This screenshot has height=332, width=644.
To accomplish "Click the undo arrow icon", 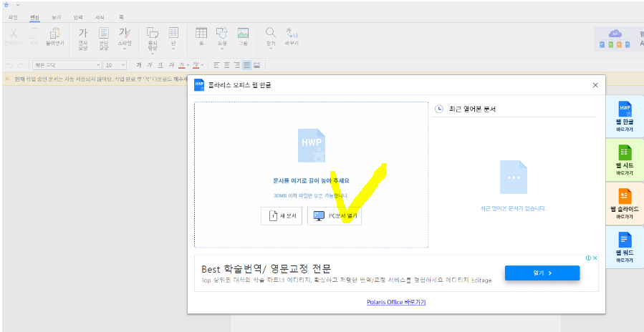I will [x=10, y=65].
